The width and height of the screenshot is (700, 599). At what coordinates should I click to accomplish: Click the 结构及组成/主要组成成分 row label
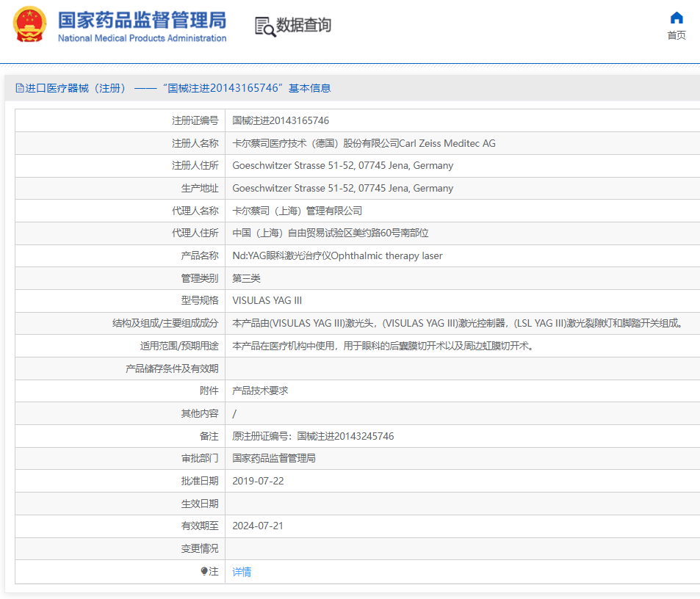coord(165,323)
